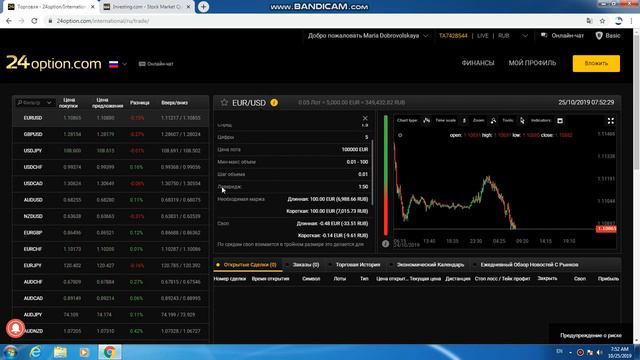
Task: Switch to the Заказы (0) tab
Action: coord(306,264)
